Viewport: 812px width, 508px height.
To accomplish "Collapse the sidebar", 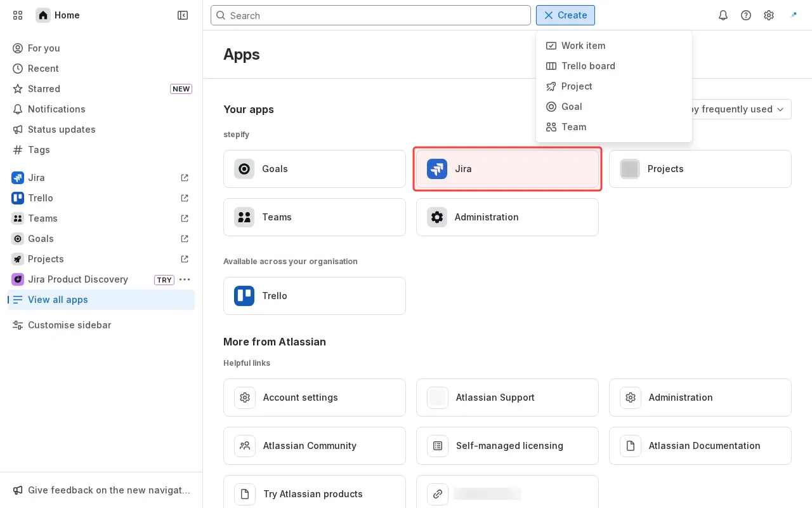I will (x=183, y=15).
